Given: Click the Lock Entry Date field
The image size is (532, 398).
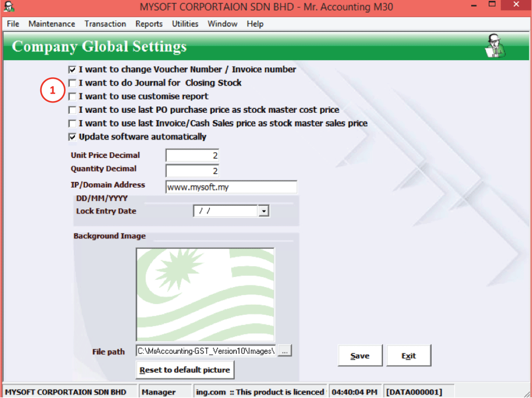Looking at the screenshot, I should [x=226, y=211].
